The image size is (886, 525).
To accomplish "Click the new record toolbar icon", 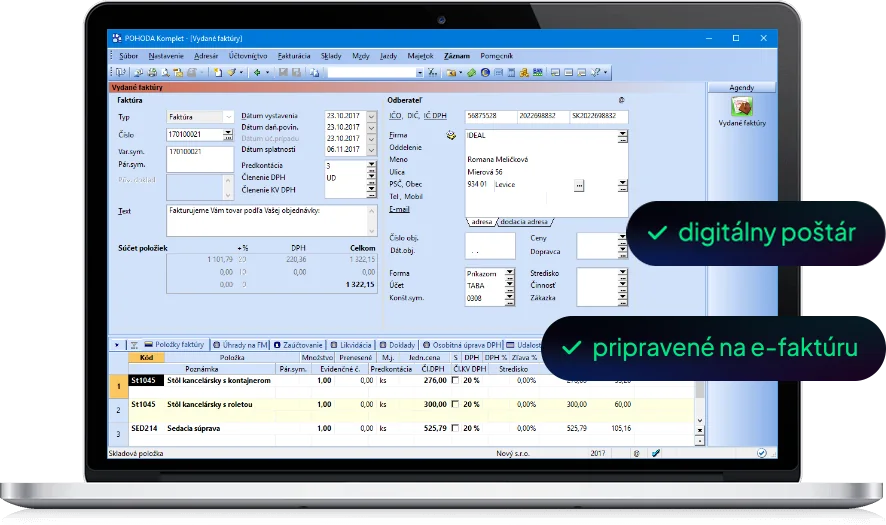I will pyautogui.click(x=218, y=72).
